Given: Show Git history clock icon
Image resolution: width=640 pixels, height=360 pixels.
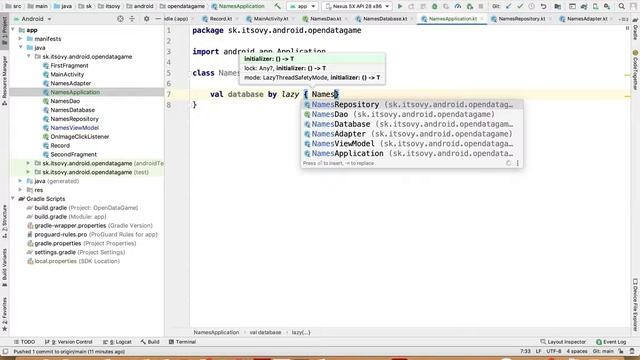Looking at the screenshot, I should [532, 6].
